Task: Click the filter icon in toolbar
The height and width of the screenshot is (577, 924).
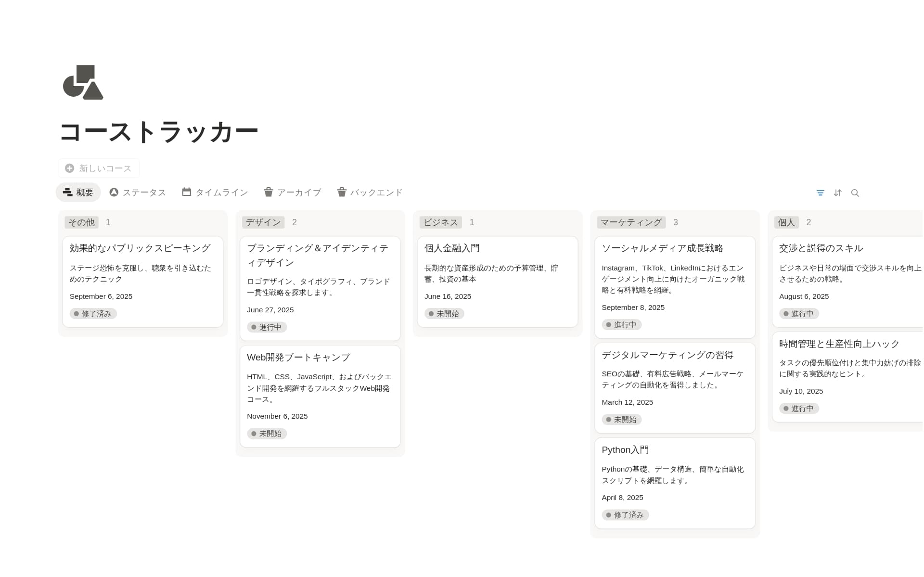Action: pyautogui.click(x=820, y=192)
